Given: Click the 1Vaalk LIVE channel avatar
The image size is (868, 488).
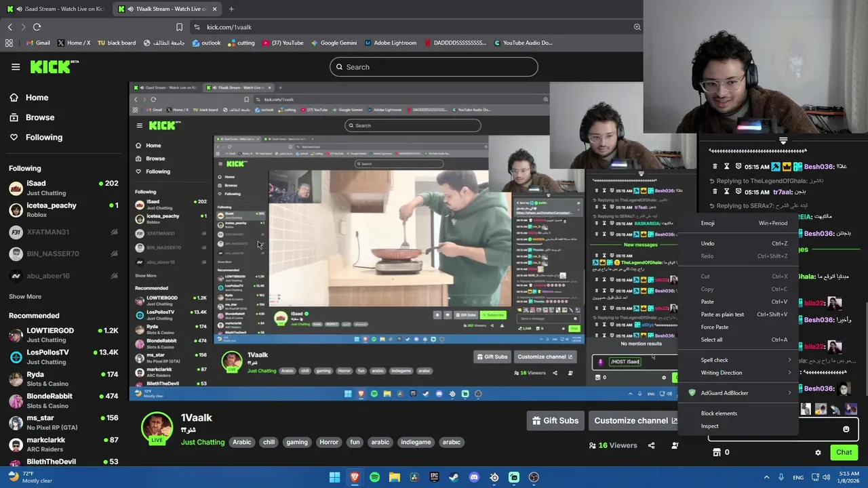Looking at the screenshot, I should coord(157,428).
